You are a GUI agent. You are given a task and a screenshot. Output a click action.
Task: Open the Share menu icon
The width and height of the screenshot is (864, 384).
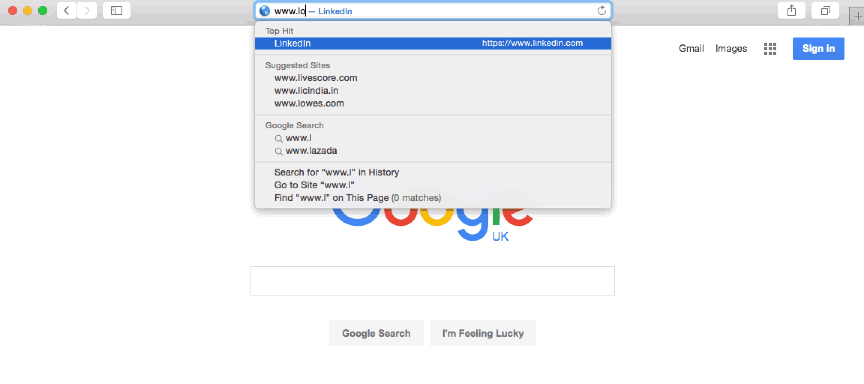(792, 10)
